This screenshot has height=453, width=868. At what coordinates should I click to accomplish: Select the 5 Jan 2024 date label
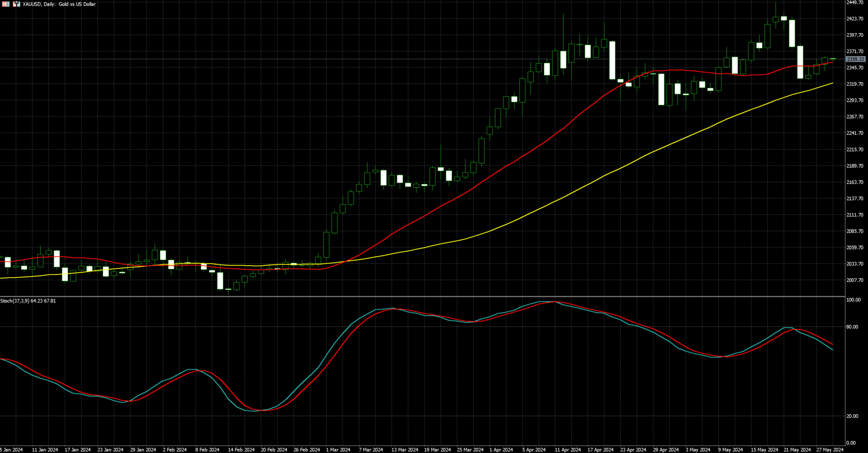tap(11, 450)
